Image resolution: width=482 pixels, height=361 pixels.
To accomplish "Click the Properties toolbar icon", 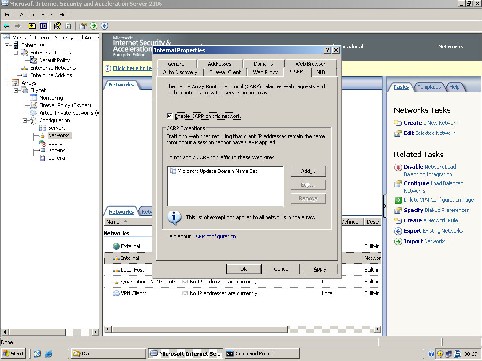I will pyautogui.click(x=57, y=26).
